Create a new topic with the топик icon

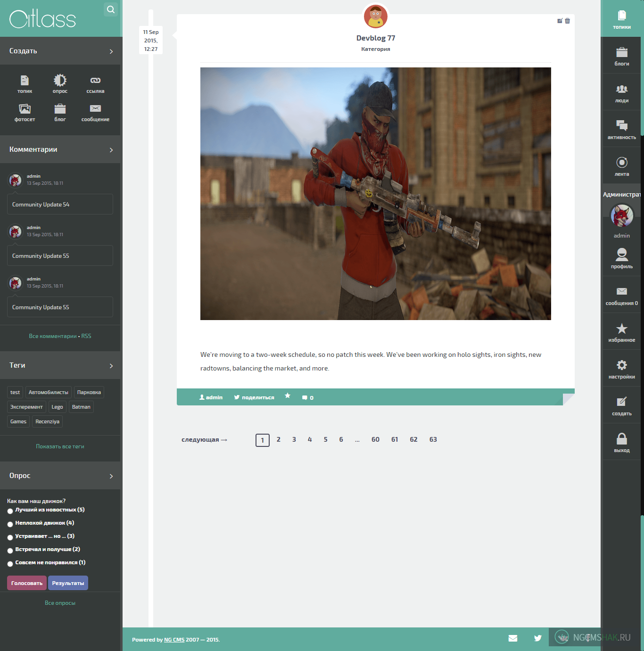click(x=25, y=84)
